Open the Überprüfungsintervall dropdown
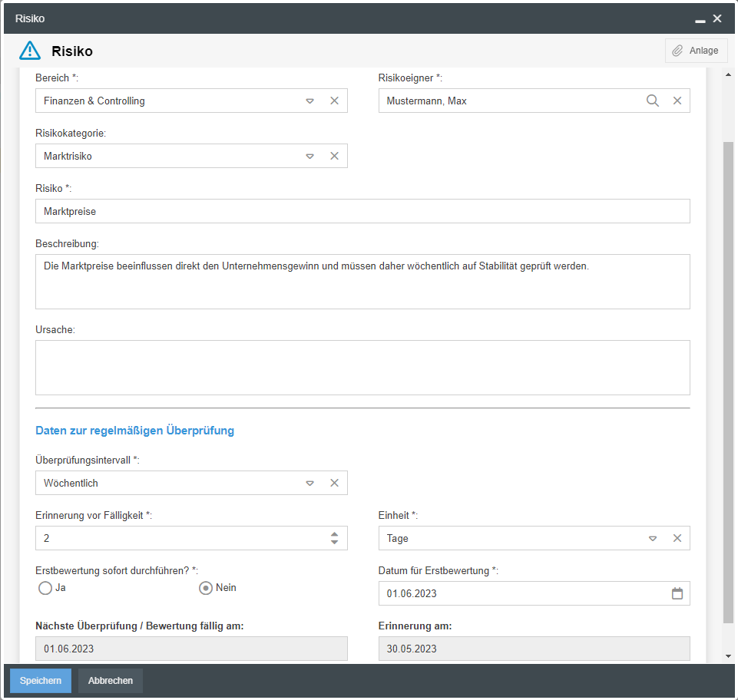 [310, 483]
